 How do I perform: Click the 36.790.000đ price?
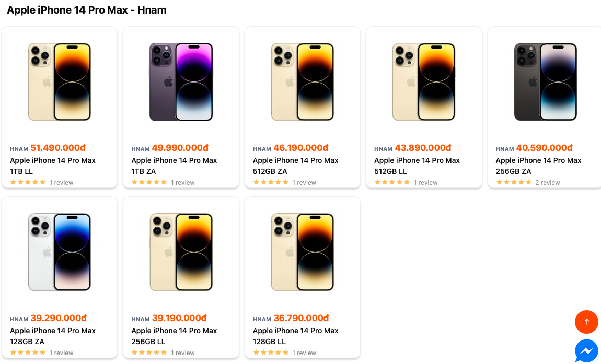301,318
